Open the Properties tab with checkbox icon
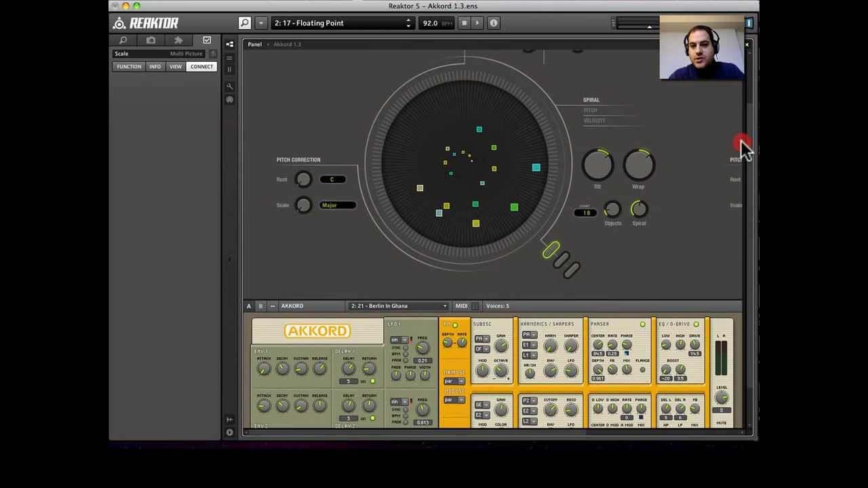The width and height of the screenshot is (868, 488). pos(207,41)
